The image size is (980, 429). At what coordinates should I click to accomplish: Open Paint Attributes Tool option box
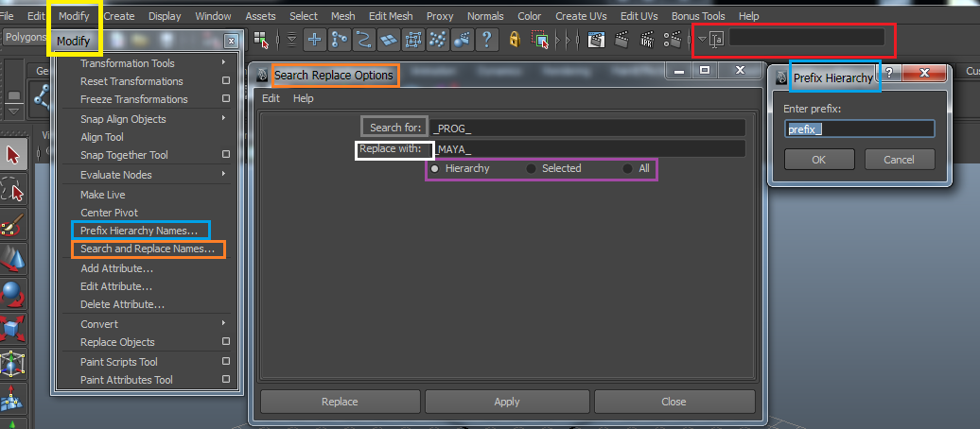click(226, 380)
